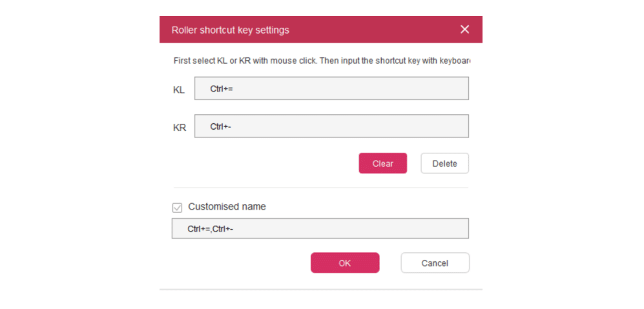Click the Customised name label text
The image size is (644, 309).
click(227, 206)
